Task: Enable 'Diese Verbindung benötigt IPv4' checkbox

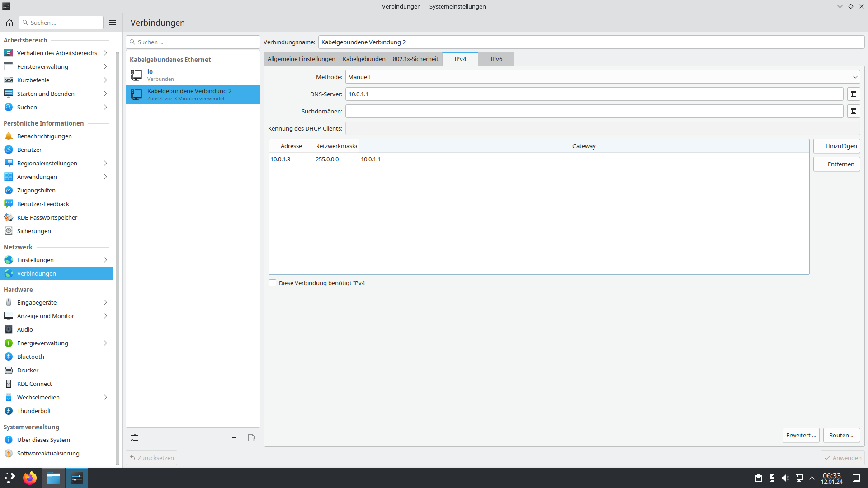Action: pos(273,283)
